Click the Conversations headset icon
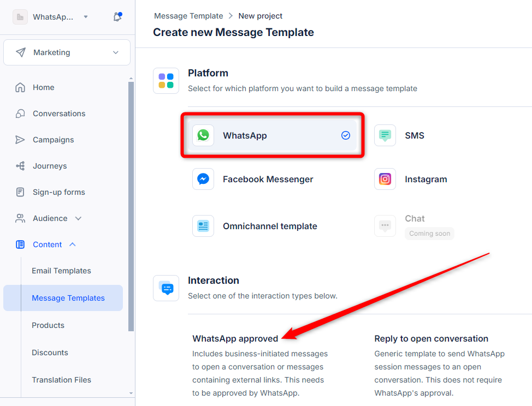The image size is (532, 406). click(x=20, y=114)
